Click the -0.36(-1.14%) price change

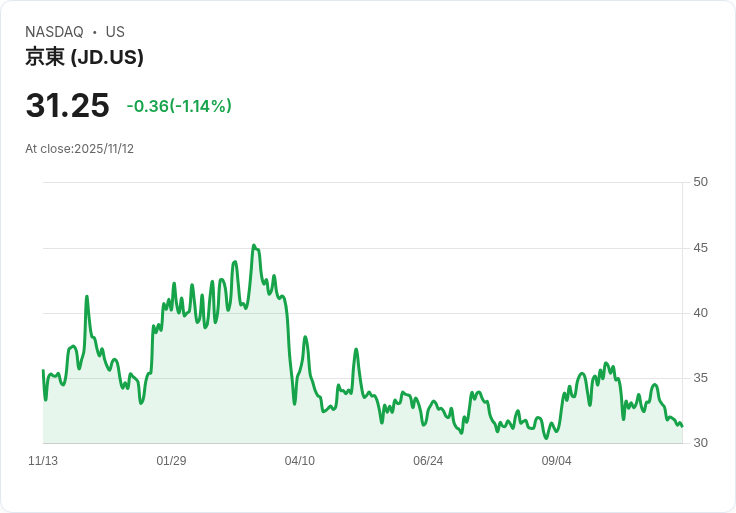pos(179,106)
